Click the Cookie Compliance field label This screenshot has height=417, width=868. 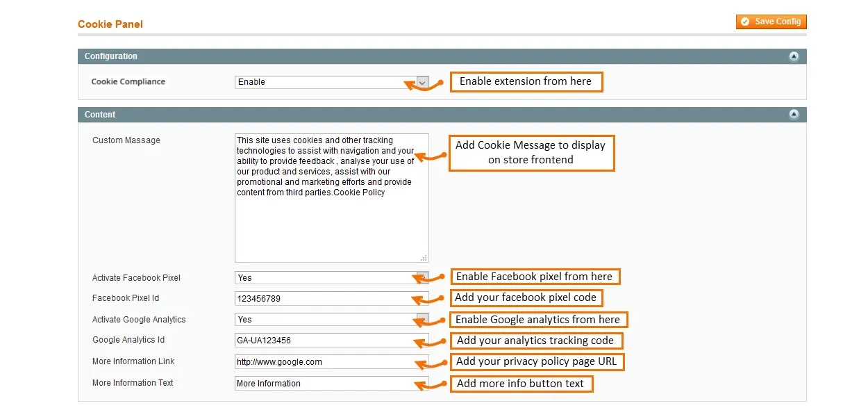(128, 82)
